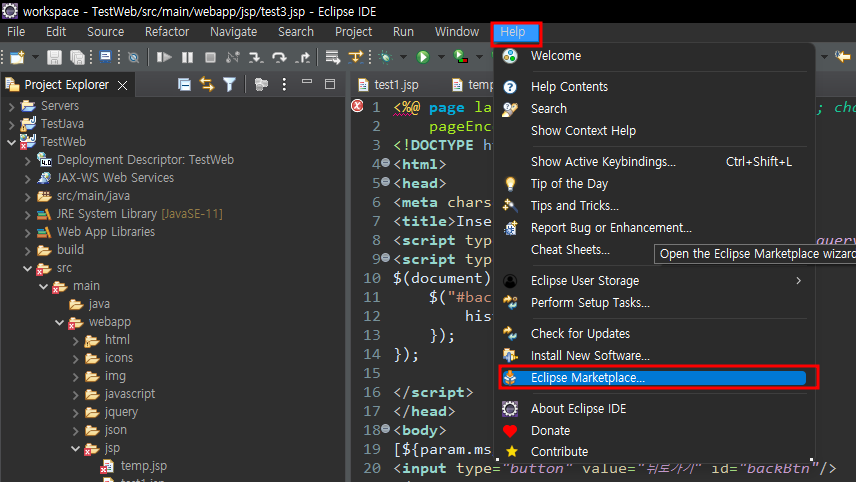The width and height of the screenshot is (856, 482).
Task: Expand Deployment Descriptor: TestWeb
Action: pyautogui.click(x=27, y=160)
